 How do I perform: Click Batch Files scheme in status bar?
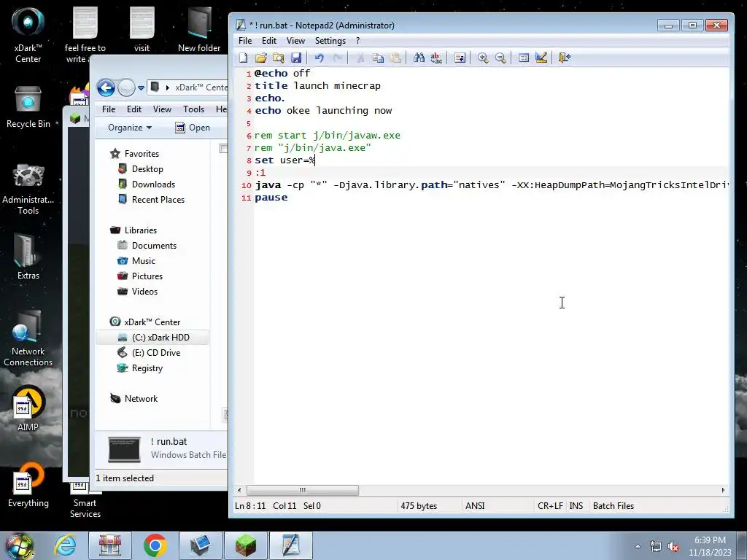pos(613,506)
